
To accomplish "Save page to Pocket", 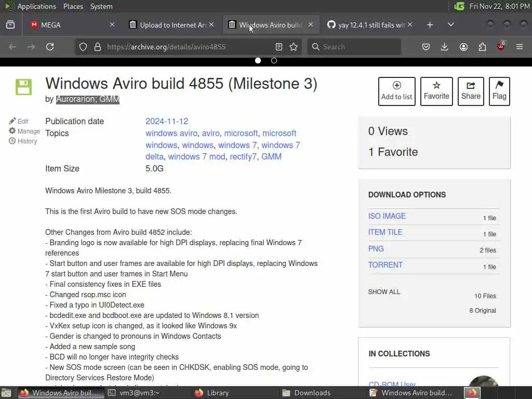I will point(426,47).
